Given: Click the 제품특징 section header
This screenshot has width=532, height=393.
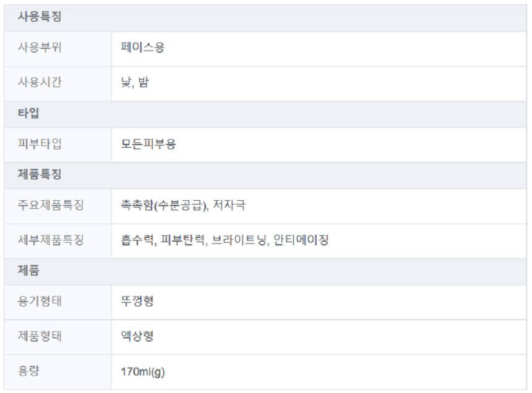Looking at the screenshot, I should tap(40, 174).
